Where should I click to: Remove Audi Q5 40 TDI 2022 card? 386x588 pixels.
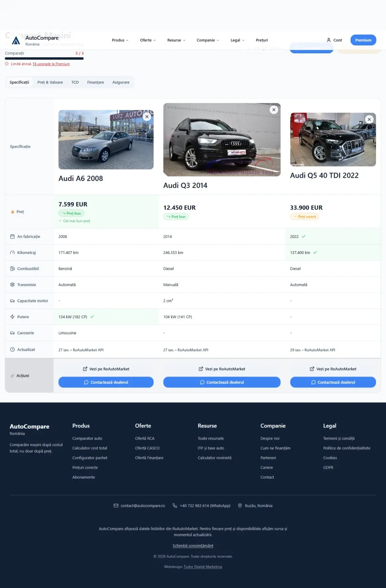[369, 119]
